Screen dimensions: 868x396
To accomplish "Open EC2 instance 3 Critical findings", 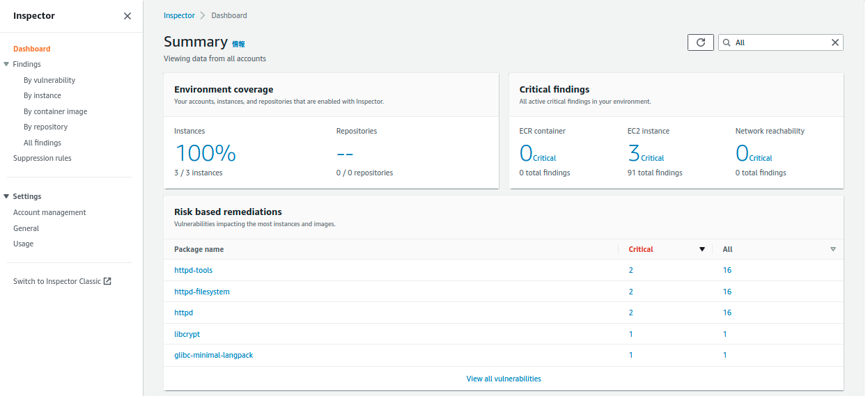I will coord(645,154).
